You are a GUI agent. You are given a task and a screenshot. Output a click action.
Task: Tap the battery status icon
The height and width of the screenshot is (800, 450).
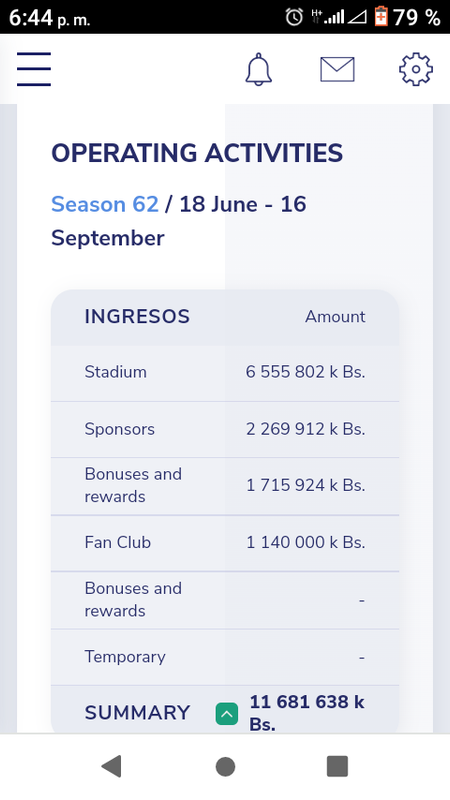click(381, 16)
